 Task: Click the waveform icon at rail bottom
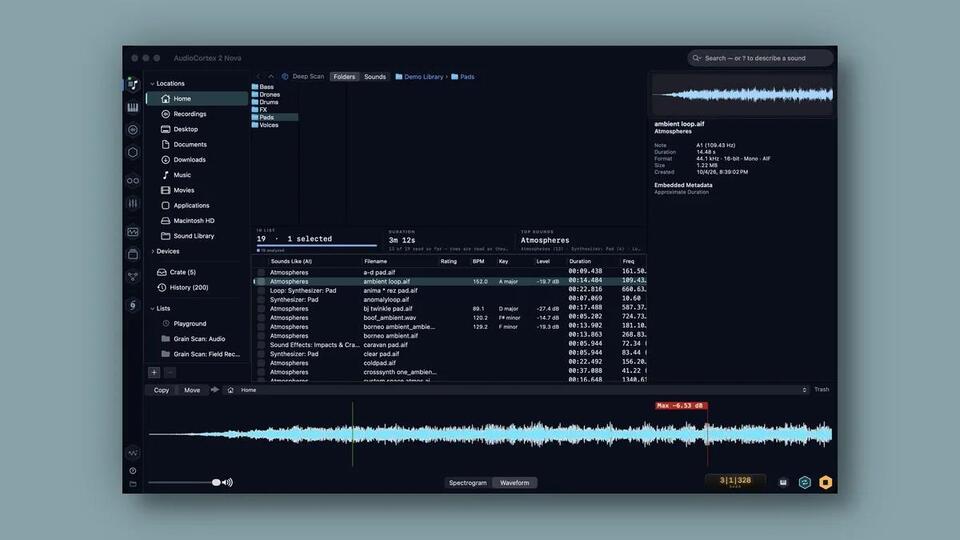(x=132, y=453)
